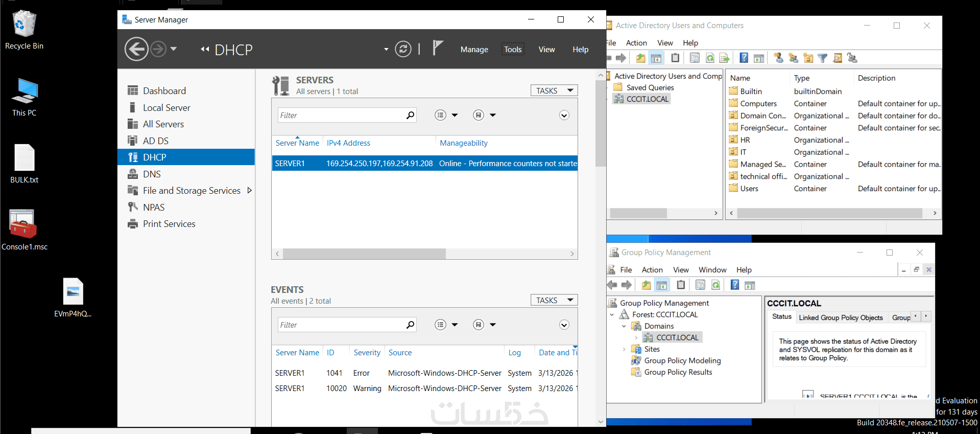980x434 pixels.
Task: Sort servers by IPv4 Address column
Action: point(348,143)
